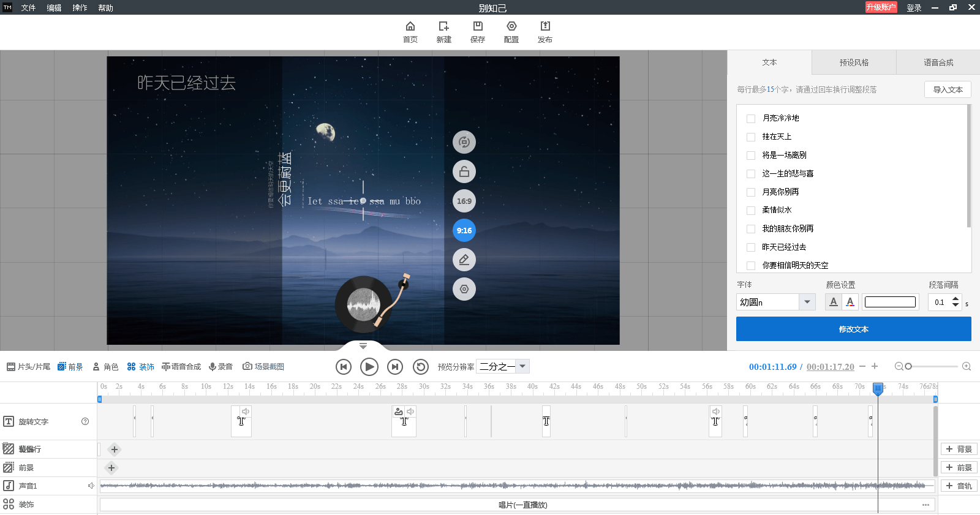The width and height of the screenshot is (980, 515).
Task: Open the 操作 menu
Action: (x=80, y=8)
